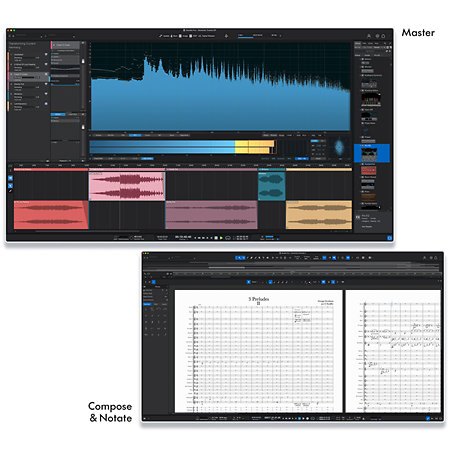Image resolution: width=450 pixels, height=450 pixels.
Task: Select the highlighted pink-coded track in track list
Action: [28, 77]
